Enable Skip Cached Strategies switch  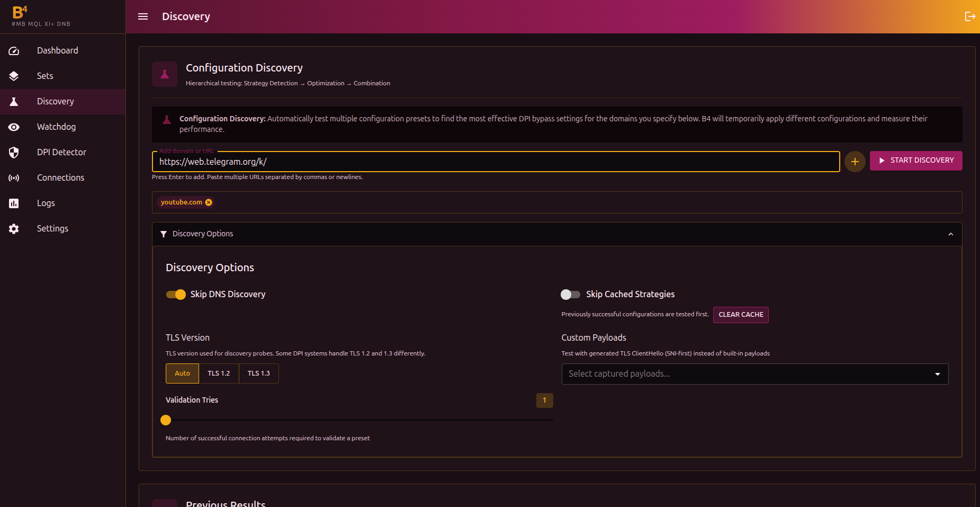(570, 295)
